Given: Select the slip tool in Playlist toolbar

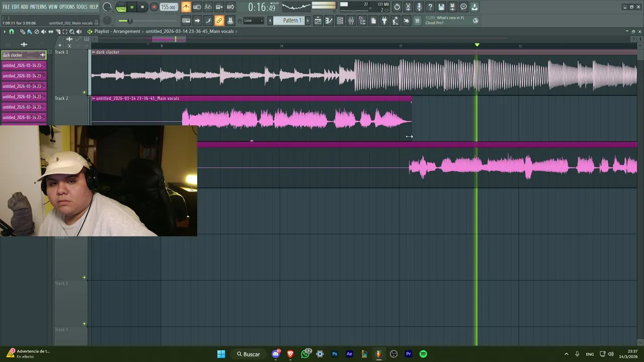Looking at the screenshot, I should tap(50, 32).
